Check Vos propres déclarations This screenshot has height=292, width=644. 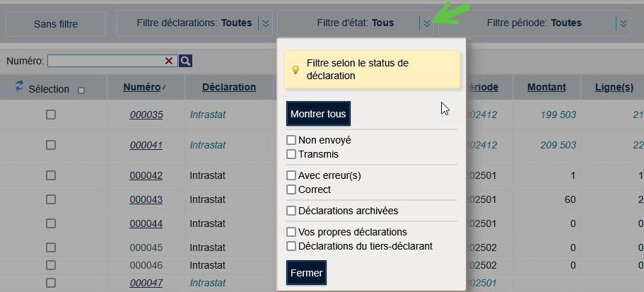pos(291,232)
